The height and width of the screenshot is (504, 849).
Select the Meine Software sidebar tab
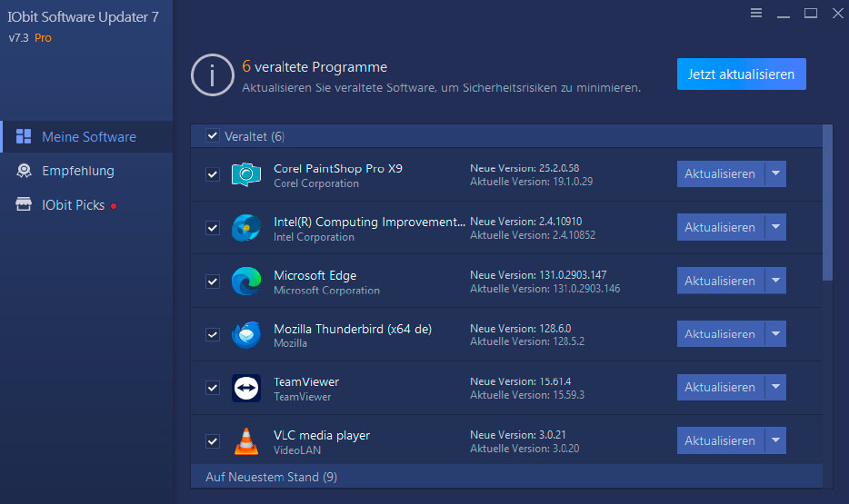(86, 136)
